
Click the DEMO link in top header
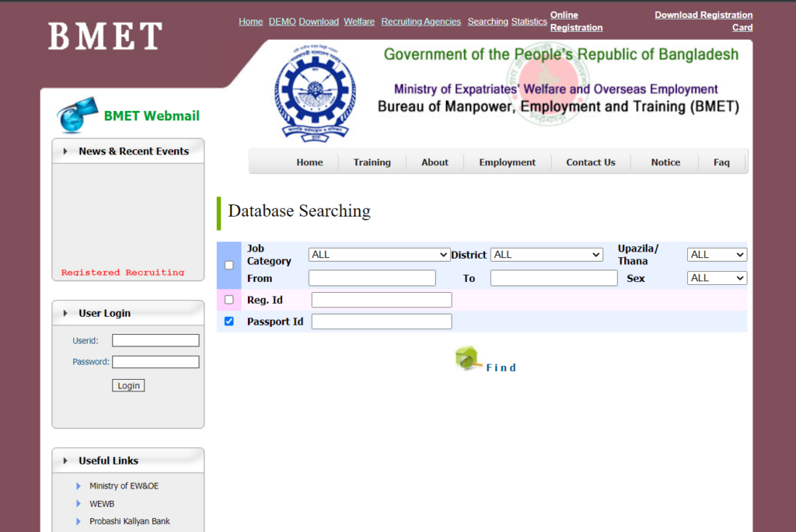point(282,21)
